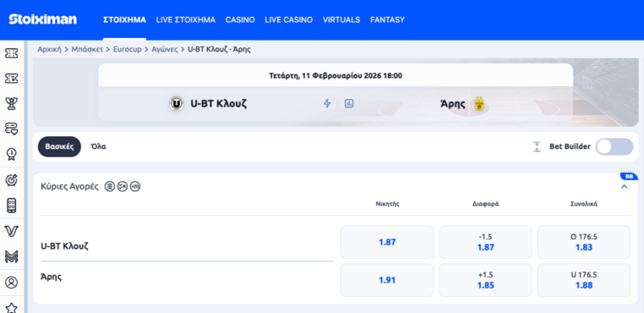
Task: Select handicap +1.5 at odds 1.85
Action: click(485, 280)
